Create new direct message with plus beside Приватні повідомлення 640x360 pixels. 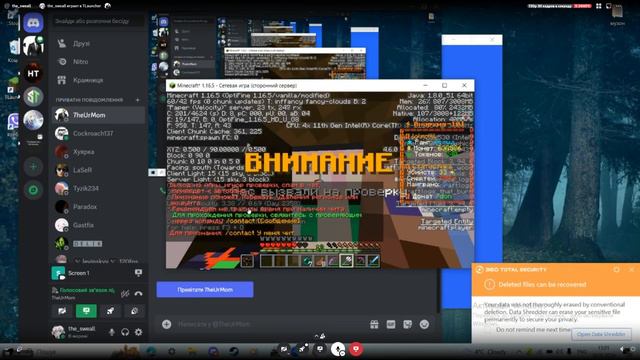point(138,100)
